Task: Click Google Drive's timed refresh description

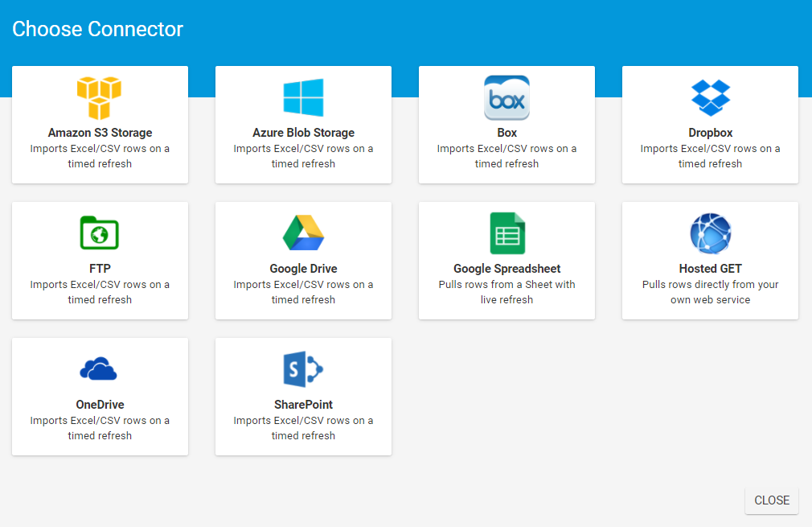Action: tap(303, 292)
